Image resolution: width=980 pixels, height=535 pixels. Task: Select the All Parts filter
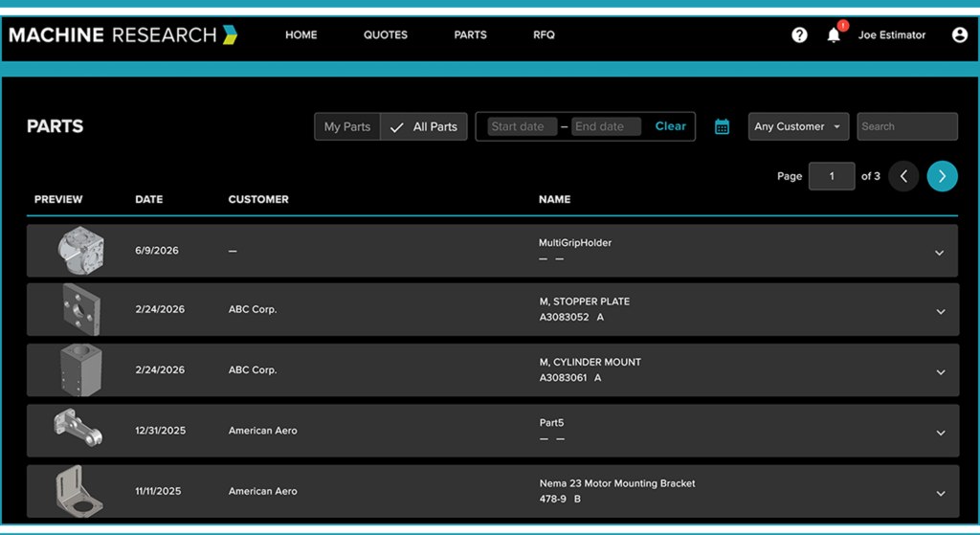coord(424,127)
